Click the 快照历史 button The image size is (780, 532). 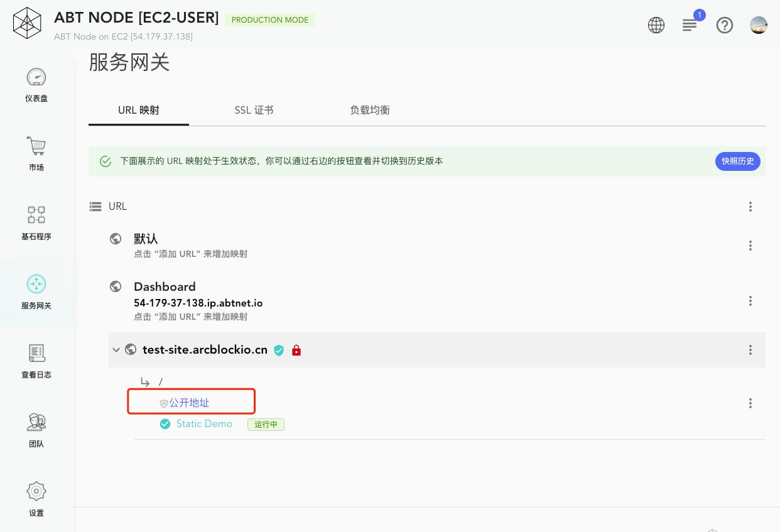[738, 161]
